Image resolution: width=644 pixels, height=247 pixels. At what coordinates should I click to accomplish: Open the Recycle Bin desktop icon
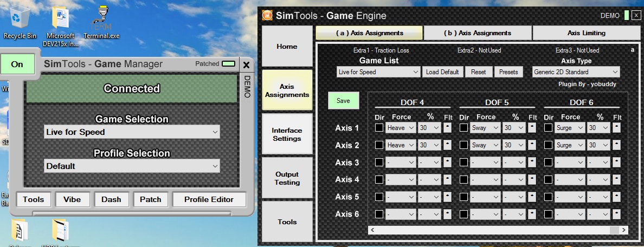(x=19, y=23)
